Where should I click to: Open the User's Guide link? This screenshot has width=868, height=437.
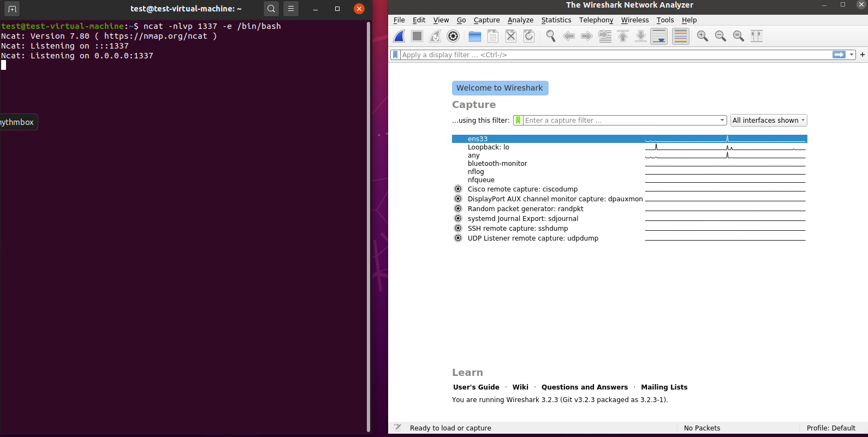476,387
